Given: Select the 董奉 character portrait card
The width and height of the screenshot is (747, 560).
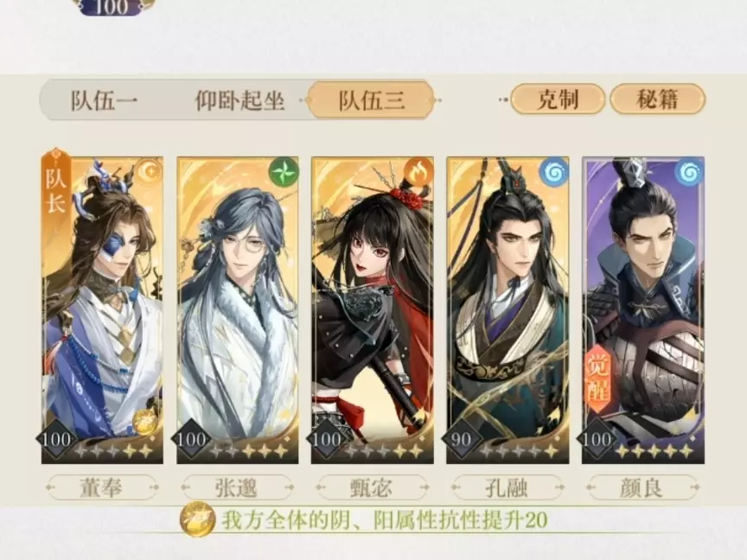Looking at the screenshot, I should (102, 309).
